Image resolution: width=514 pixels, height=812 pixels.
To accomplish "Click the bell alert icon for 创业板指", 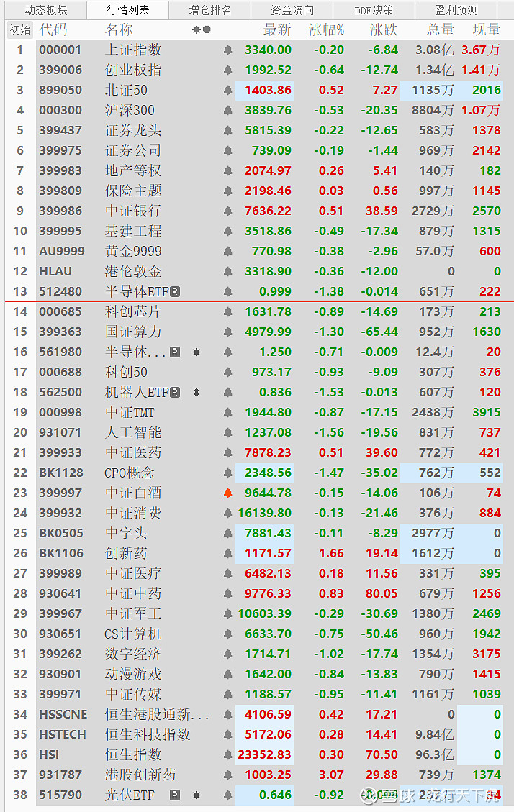I will (x=227, y=70).
